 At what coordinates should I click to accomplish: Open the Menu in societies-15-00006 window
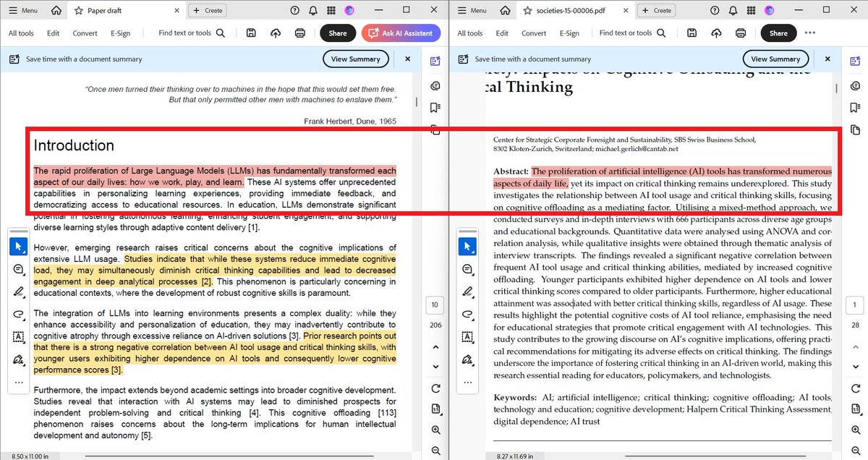pyautogui.click(x=472, y=10)
